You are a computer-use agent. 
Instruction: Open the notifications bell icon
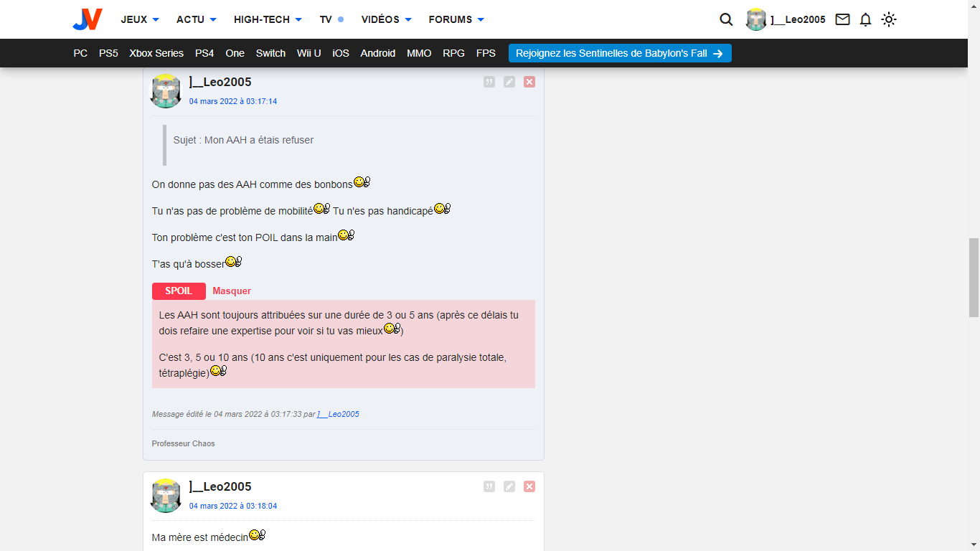click(x=865, y=19)
